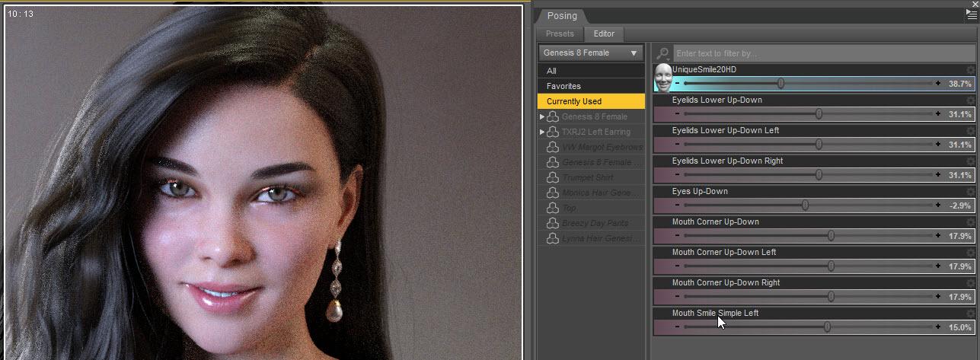Image resolution: width=980 pixels, height=360 pixels.
Task: Decrease Eyelids Lower Up-Down Left with minus
Action: (677, 144)
